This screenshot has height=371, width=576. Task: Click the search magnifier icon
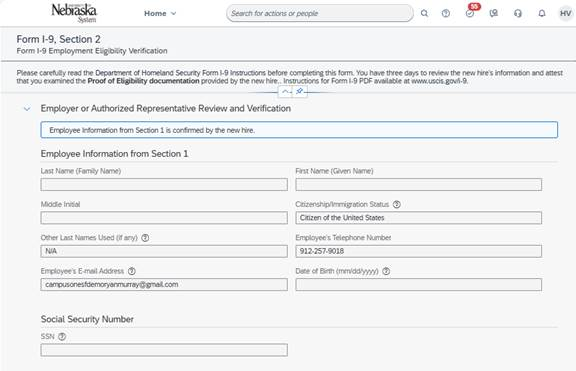[424, 13]
